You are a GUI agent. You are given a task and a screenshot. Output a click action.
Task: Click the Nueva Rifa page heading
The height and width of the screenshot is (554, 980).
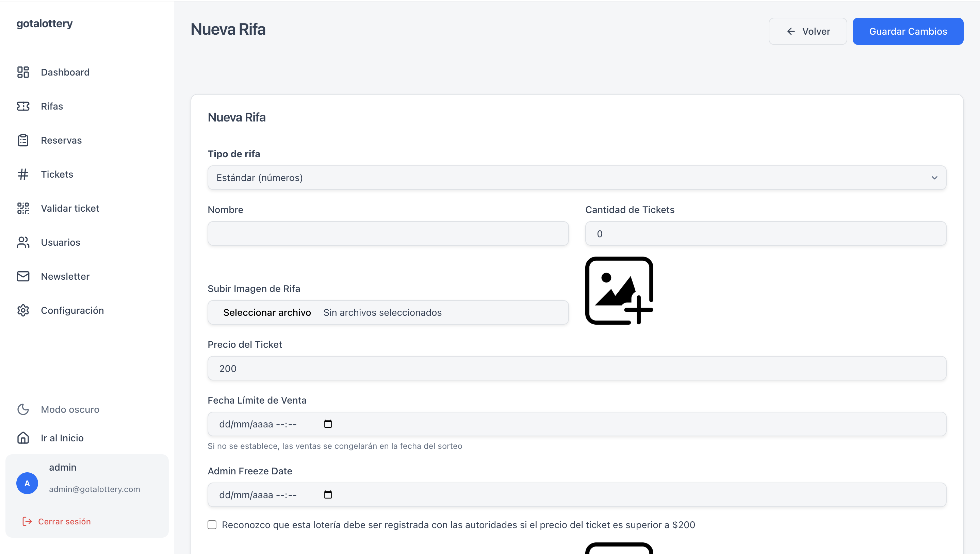228,29
